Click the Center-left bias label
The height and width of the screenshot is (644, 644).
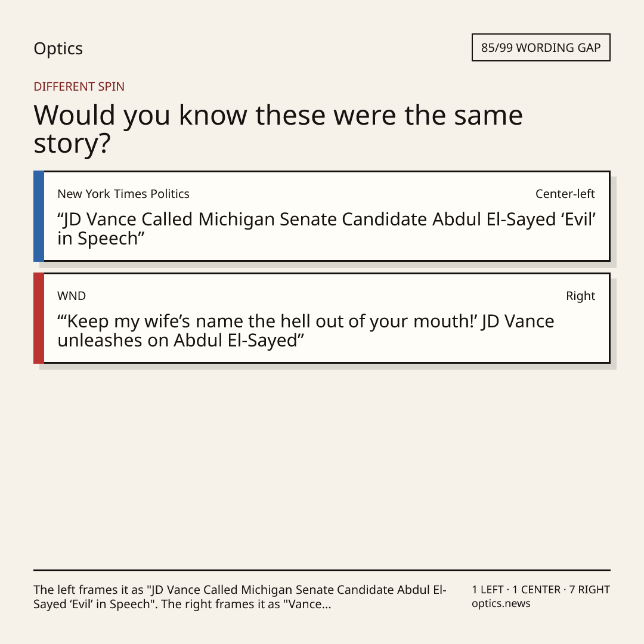(565, 194)
